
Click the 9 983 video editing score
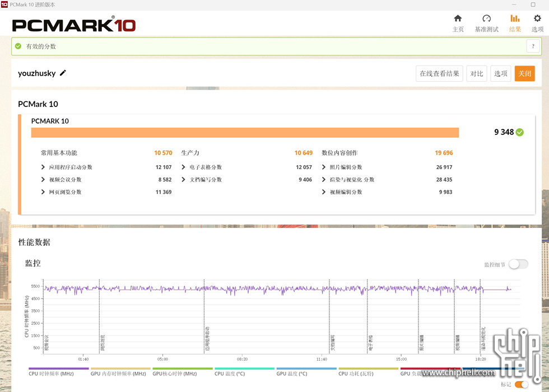[x=446, y=192]
